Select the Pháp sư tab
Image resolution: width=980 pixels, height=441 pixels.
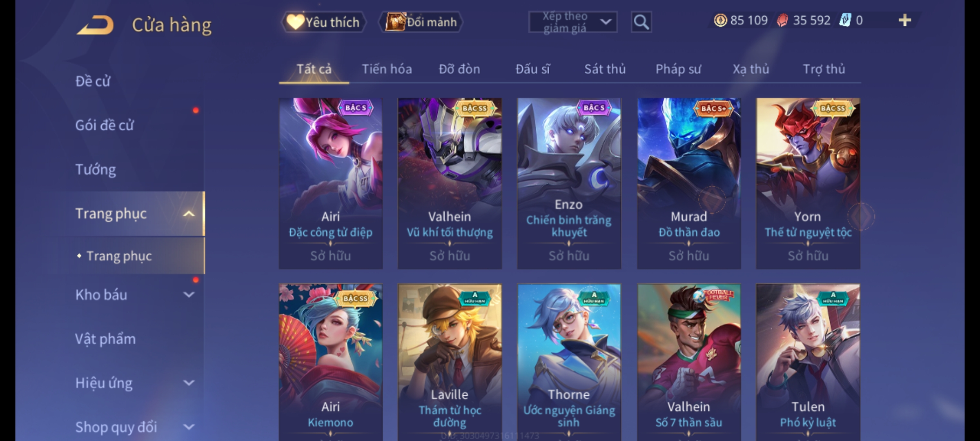(678, 69)
